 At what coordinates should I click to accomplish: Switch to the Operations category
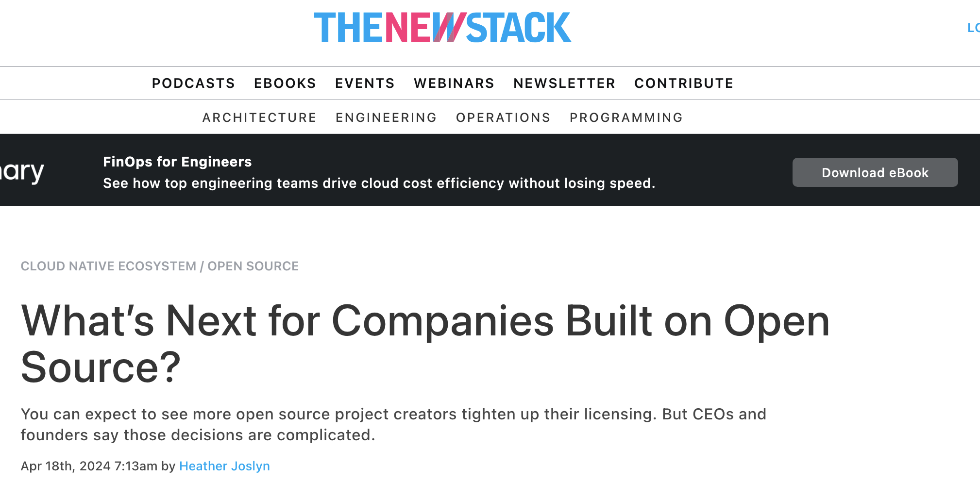click(x=503, y=118)
